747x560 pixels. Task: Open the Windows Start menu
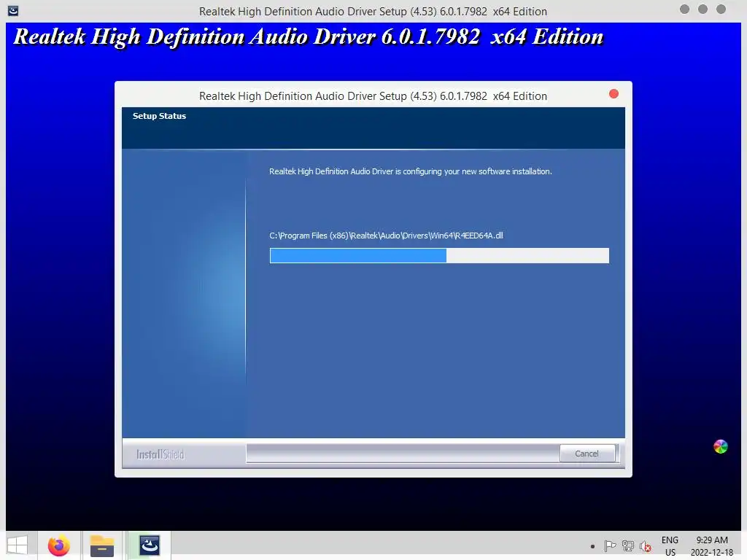pyautogui.click(x=18, y=545)
